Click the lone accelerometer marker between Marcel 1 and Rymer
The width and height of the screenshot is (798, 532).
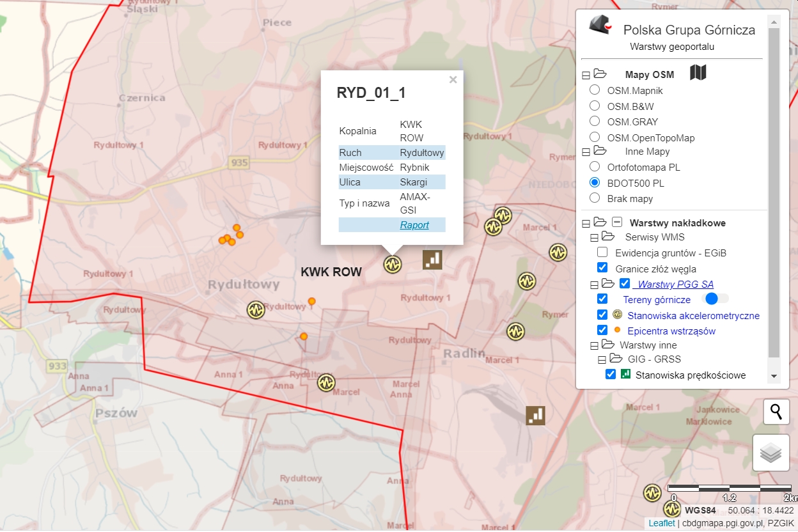point(526,281)
